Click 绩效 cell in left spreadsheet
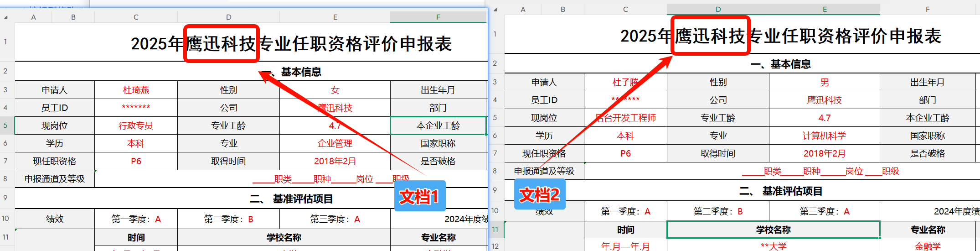Viewport: 980px width, 251px height. 55,219
